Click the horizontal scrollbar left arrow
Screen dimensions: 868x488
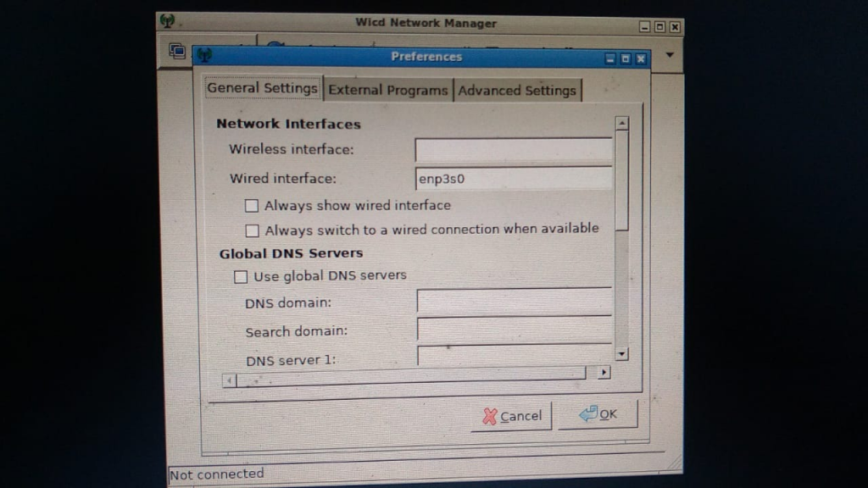[229, 380]
